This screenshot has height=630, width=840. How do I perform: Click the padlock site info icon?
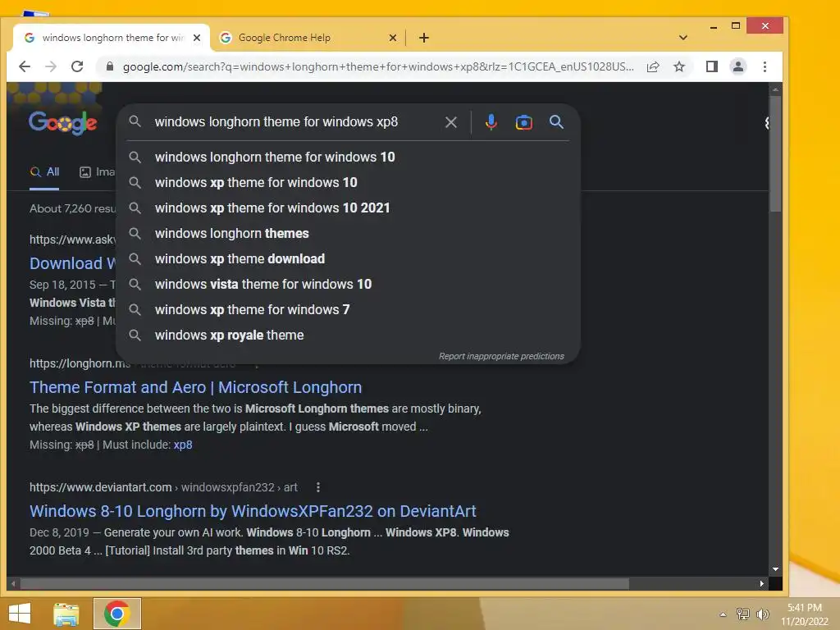110,66
